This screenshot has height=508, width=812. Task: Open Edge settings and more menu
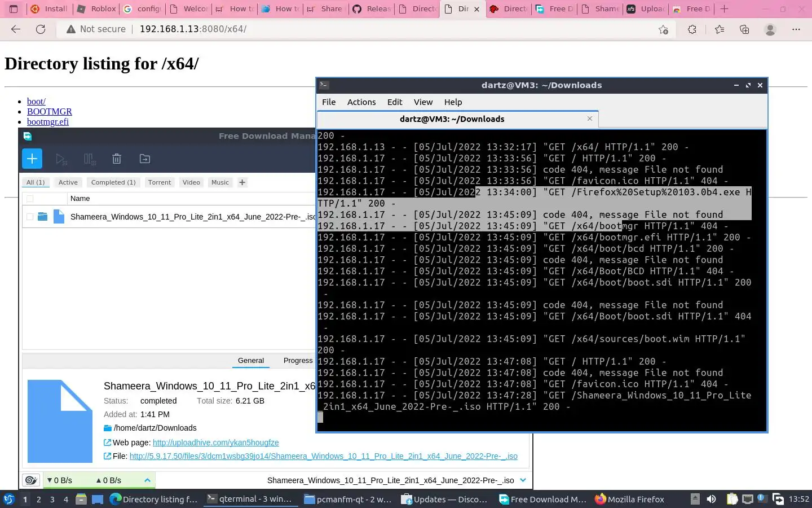[796, 29]
